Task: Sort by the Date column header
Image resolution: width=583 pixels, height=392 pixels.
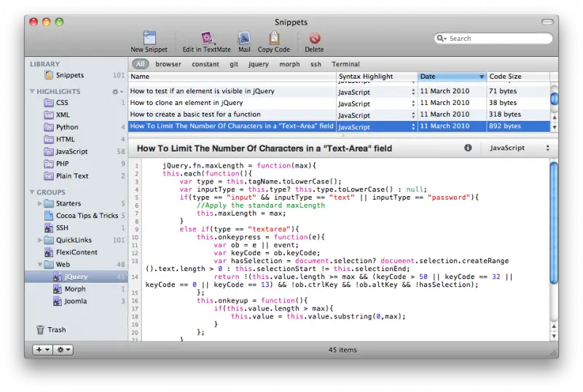Action: 452,77
